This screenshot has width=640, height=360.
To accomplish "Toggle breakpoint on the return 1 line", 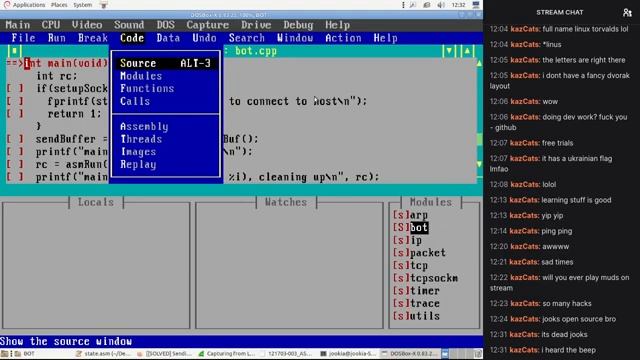I will coord(15,114).
